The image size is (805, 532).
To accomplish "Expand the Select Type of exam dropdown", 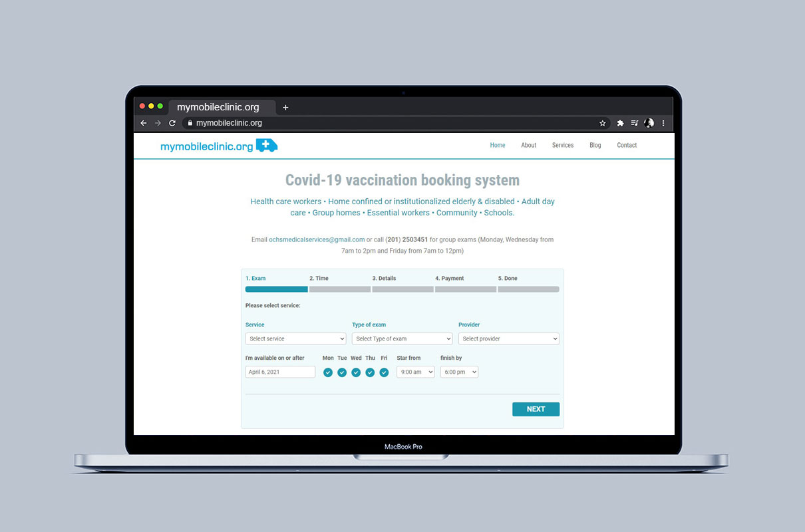I will (x=402, y=338).
